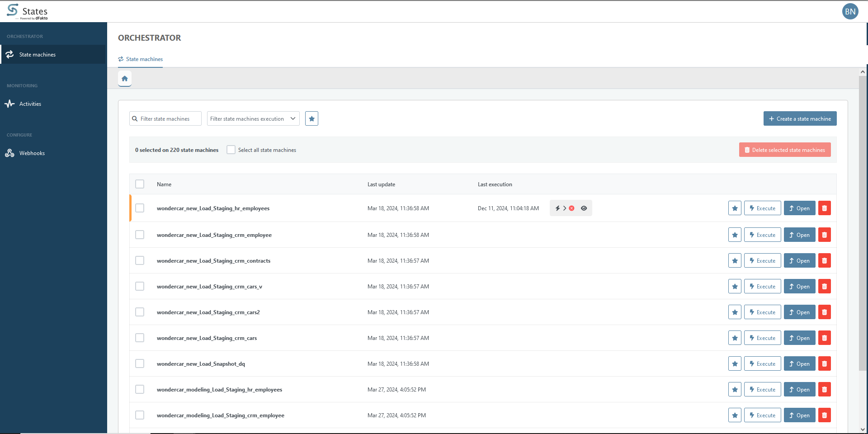Delete wondercar_modeling_Load_Staging_hr_employees using trash icon
The height and width of the screenshot is (434, 868).
click(824, 390)
